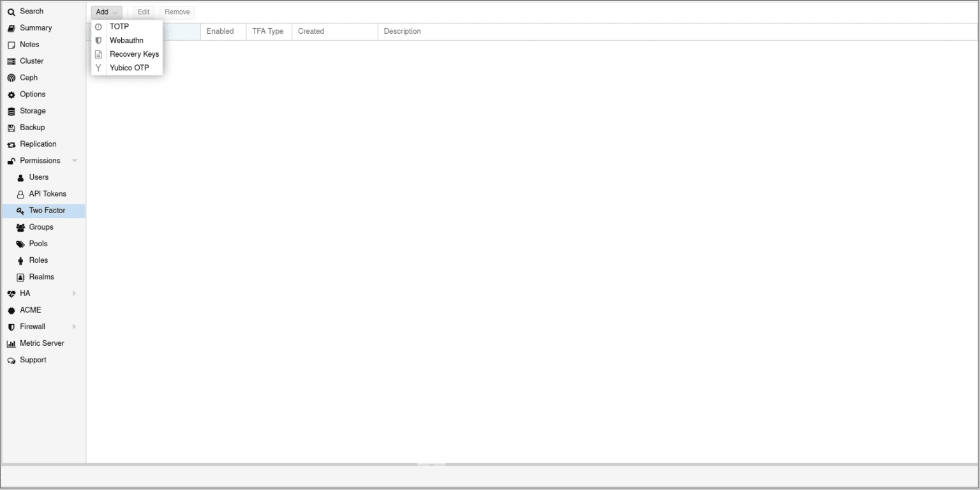This screenshot has height=490, width=980.
Task: Click the Ceph icon in sidebar
Action: pos(11,78)
